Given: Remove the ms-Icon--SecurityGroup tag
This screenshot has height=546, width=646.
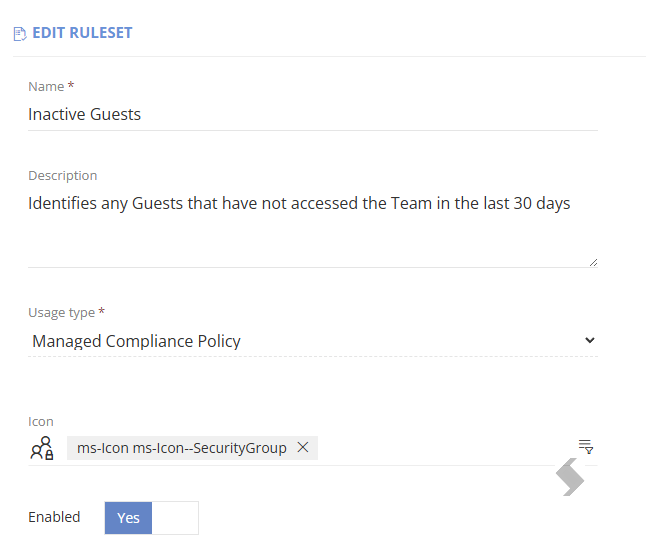Looking at the screenshot, I should [x=303, y=447].
